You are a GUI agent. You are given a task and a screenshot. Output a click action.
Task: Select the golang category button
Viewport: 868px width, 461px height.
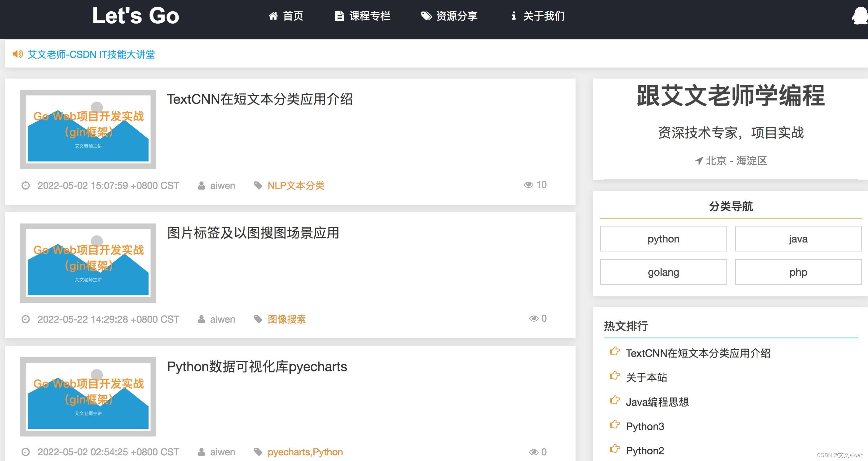663,272
